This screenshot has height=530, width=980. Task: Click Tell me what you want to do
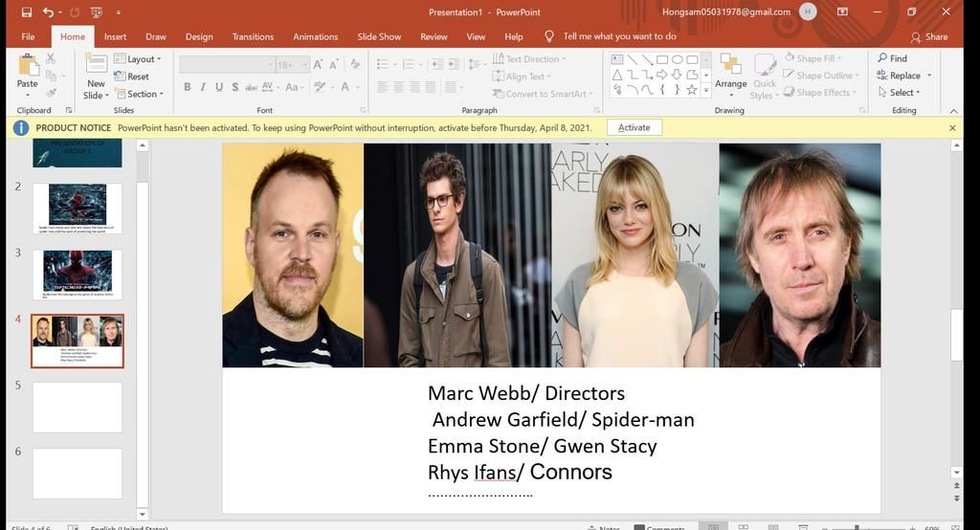coord(619,36)
